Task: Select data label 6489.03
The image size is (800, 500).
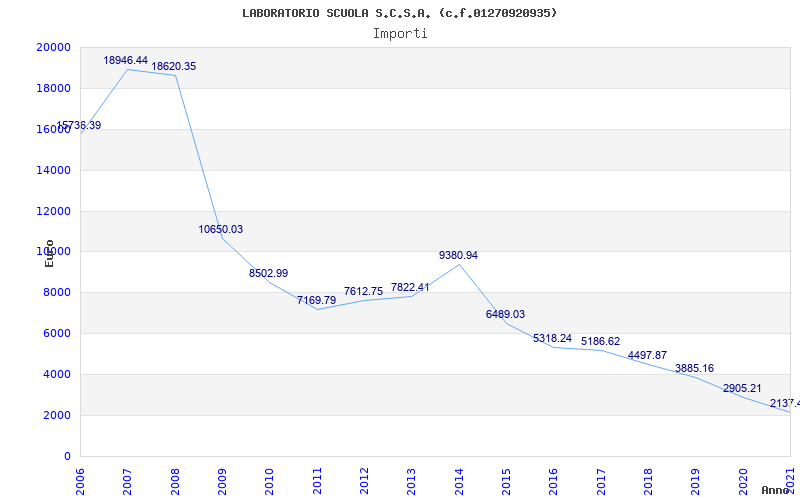Action: click(x=505, y=314)
